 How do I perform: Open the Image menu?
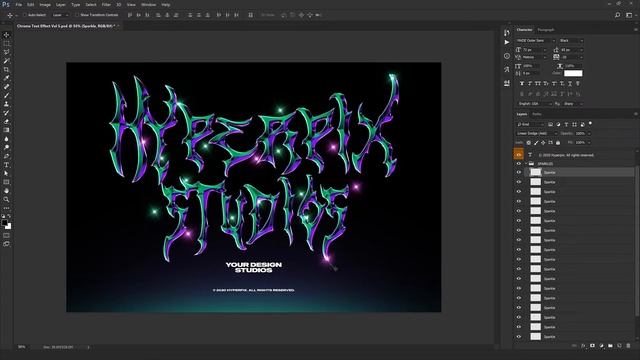45,4
